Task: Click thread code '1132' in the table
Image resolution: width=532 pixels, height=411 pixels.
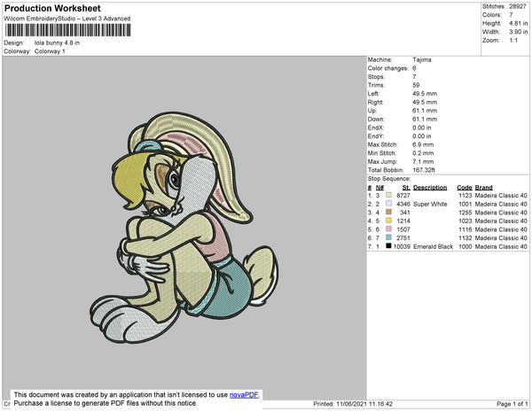Action: [465, 238]
